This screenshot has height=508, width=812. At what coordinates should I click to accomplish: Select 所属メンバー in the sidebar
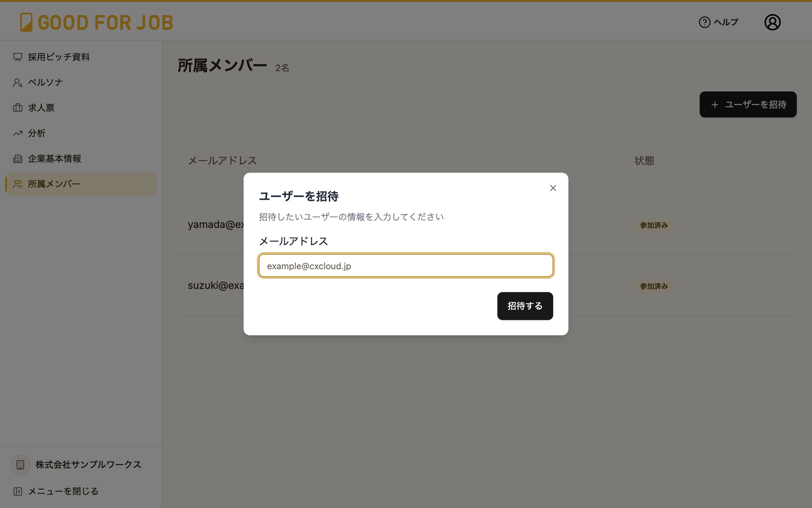tap(81, 184)
